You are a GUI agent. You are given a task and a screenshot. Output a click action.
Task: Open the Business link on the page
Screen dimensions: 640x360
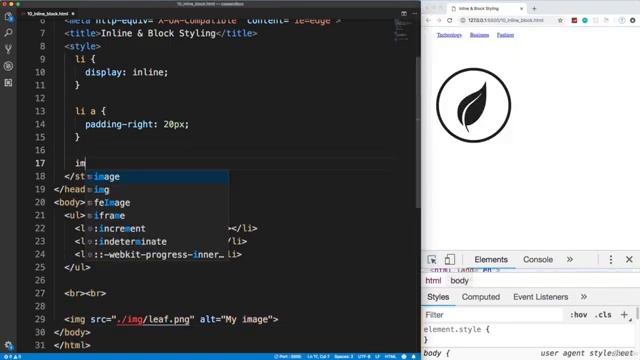[479, 35]
